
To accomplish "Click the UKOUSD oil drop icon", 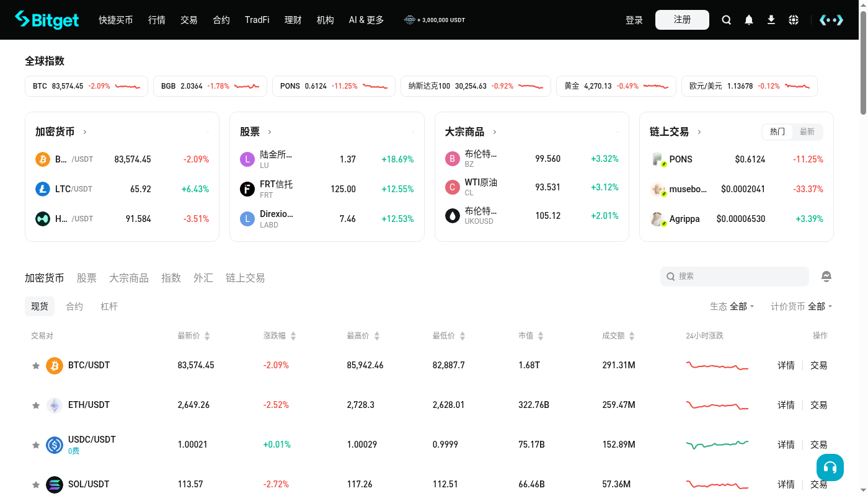I will [x=453, y=216].
